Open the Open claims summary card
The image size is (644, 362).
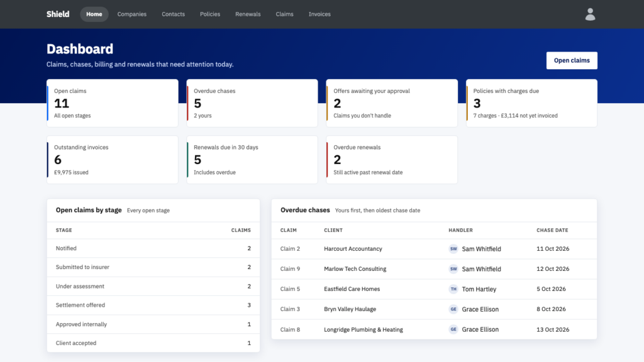click(x=113, y=103)
